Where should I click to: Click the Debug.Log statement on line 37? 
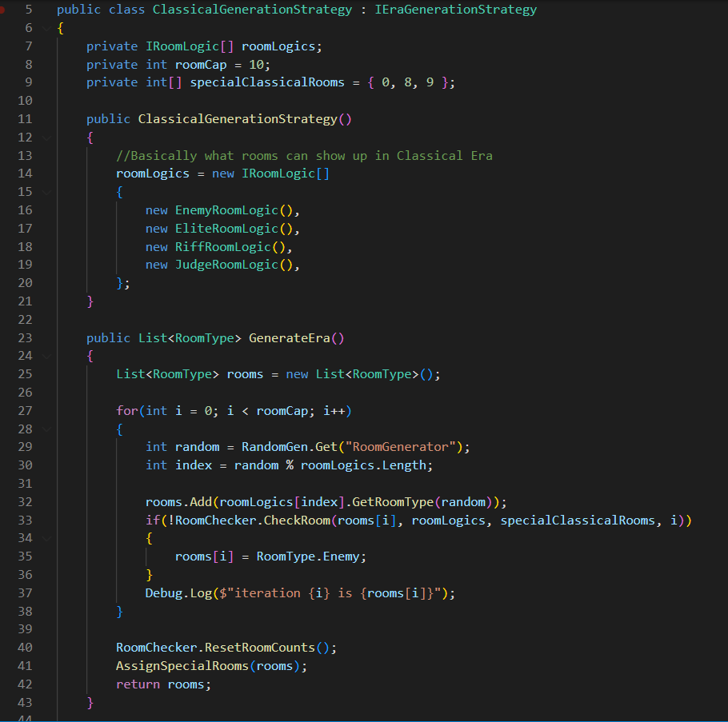pos(300,593)
